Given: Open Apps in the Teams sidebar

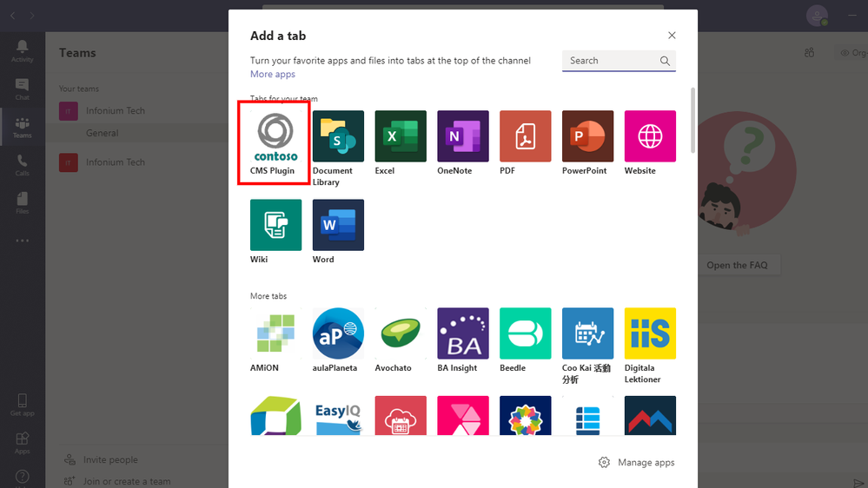Looking at the screenshot, I should [x=22, y=443].
